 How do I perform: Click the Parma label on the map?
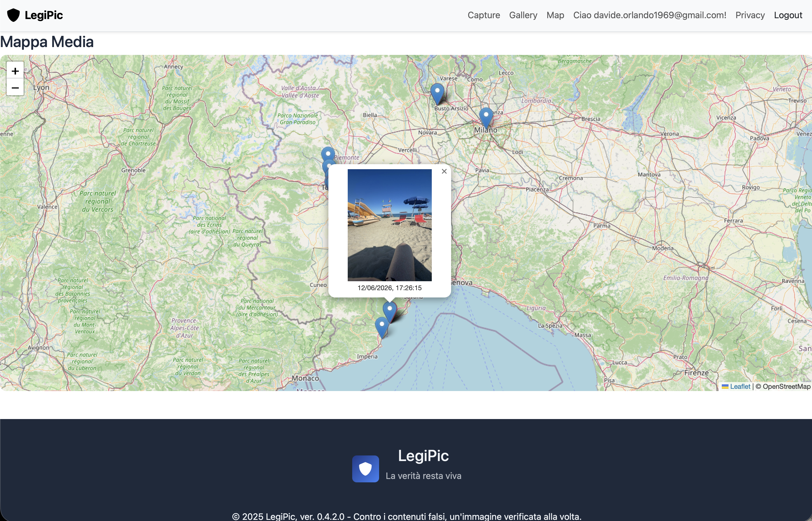(602, 226)
